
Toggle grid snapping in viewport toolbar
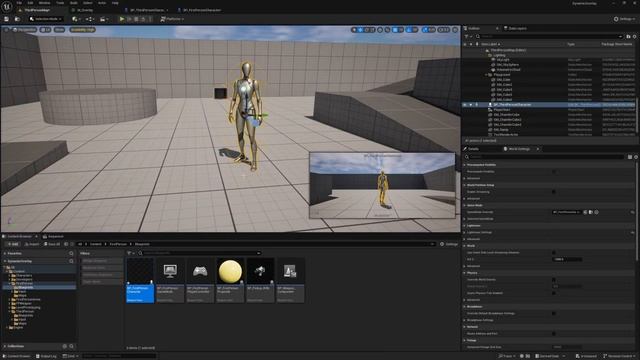(395, 30)
